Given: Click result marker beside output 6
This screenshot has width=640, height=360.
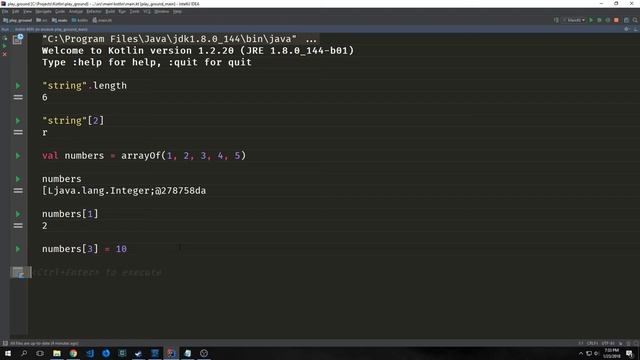Looking at the screenshot, I should pyautogui.click(x=18, y=97).
